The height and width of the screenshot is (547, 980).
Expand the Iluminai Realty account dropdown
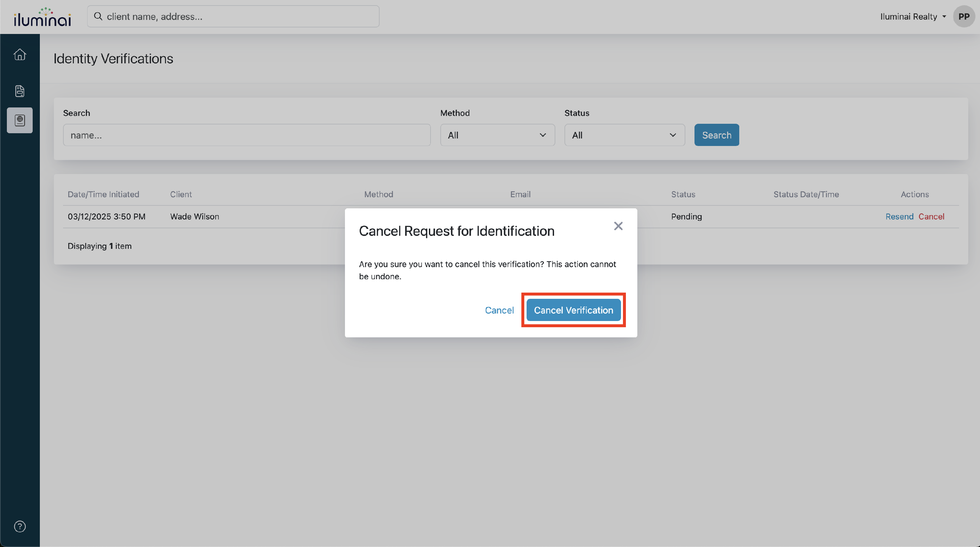(x=913, y=16)
